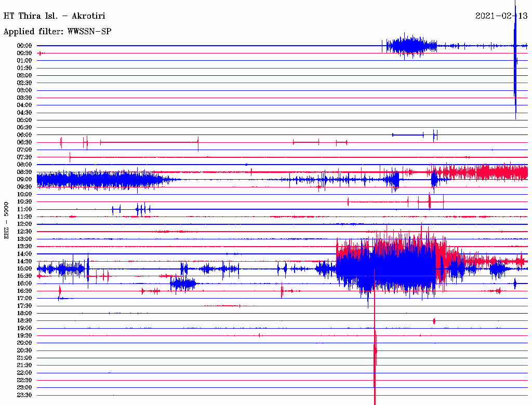Pick the 08:30 row label
Image resolution: width=532 pixels, height=405 pixels.
(24, 172)
